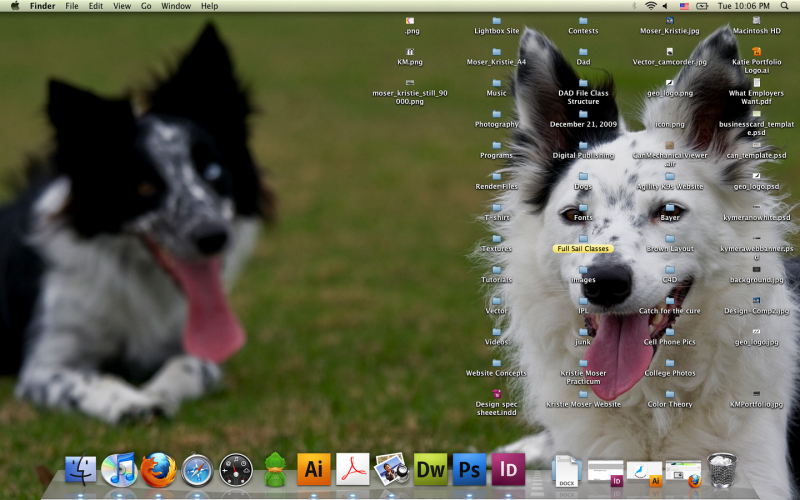Image resolution: width=800 pixels, height=500 pixels.
Task: Open Adobe InDesign in the Dock
Action: click(x=508, y=468)
